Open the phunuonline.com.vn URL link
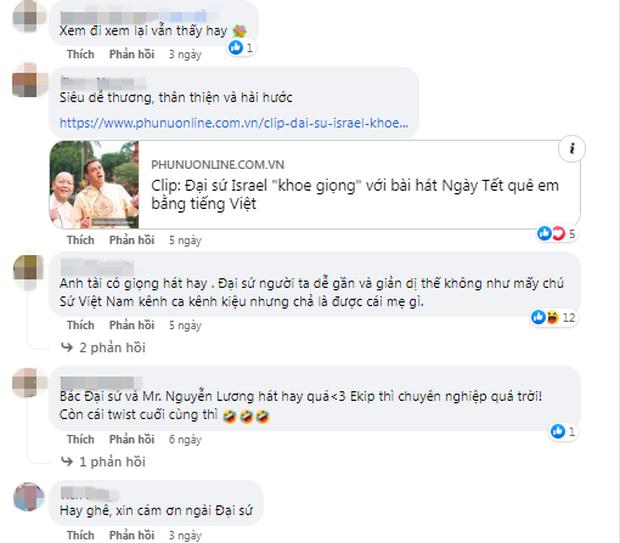Viewport: 620px width, 543px height. pyautogui.click(x=234, y=123)
